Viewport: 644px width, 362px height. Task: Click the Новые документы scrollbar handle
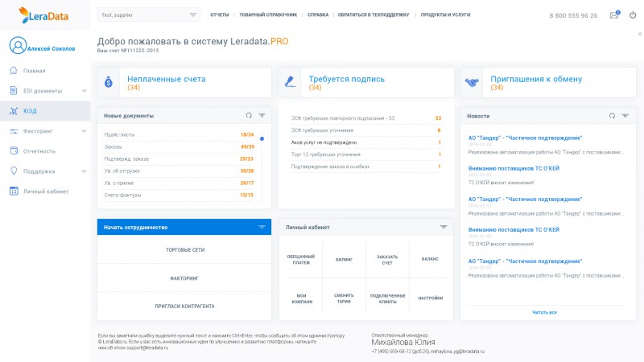pyautogui.click(x=262, y=138)
